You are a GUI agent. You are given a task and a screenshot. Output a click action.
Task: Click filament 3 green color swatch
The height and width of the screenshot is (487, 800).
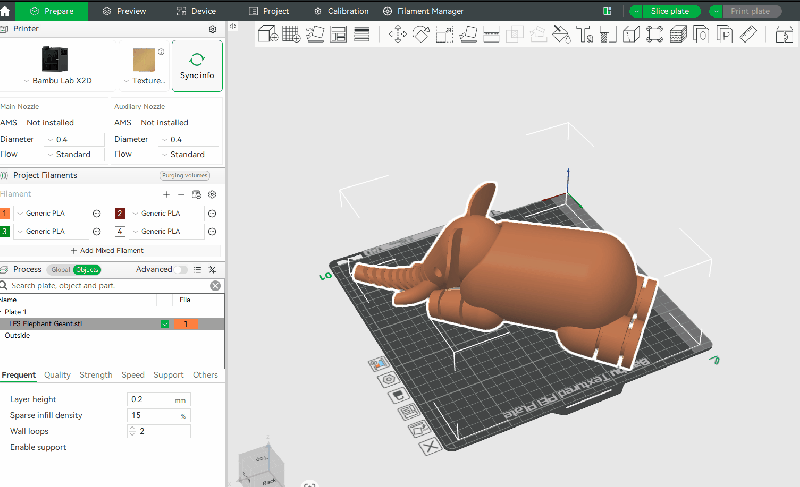coord(5,232)
